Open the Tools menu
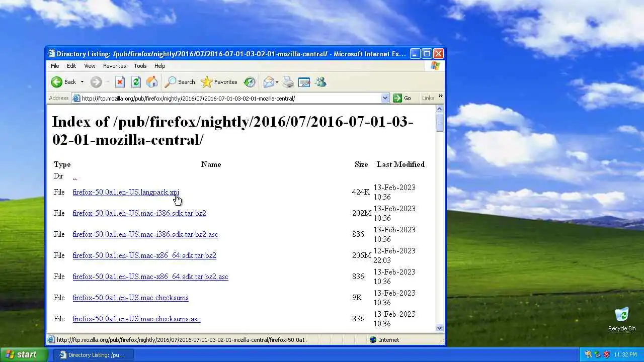 (x=140, y=66)
